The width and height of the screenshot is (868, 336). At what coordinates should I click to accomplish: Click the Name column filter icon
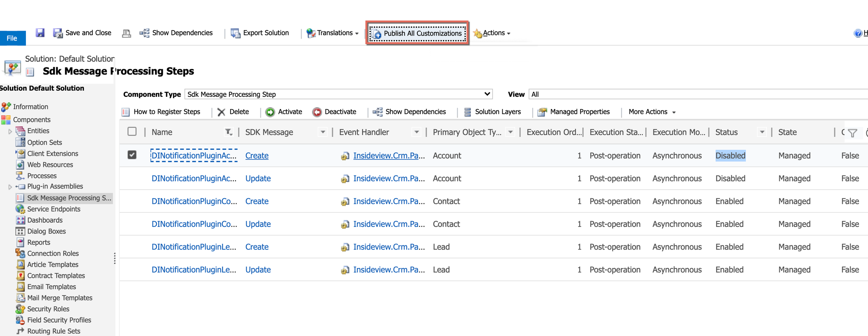229,132
